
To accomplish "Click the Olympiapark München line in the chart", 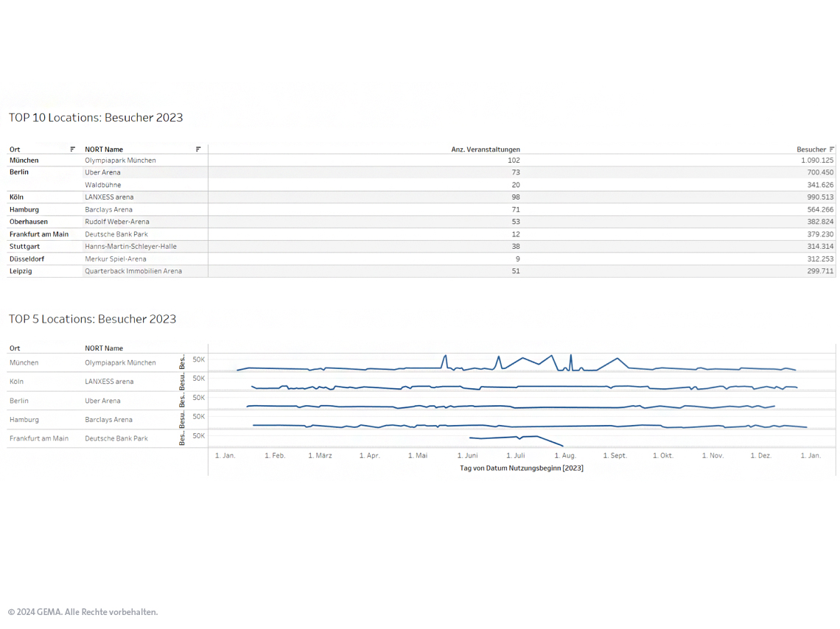I will 368,368.
